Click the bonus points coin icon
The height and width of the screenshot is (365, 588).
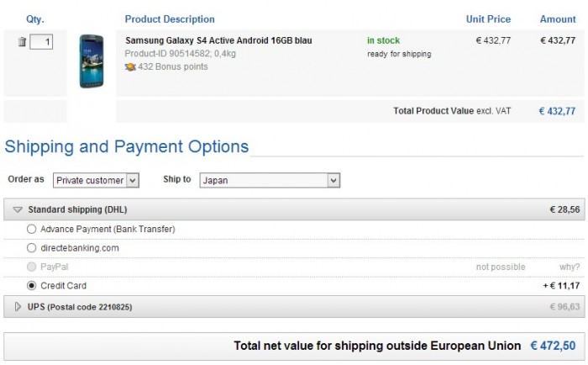(130, 65)
